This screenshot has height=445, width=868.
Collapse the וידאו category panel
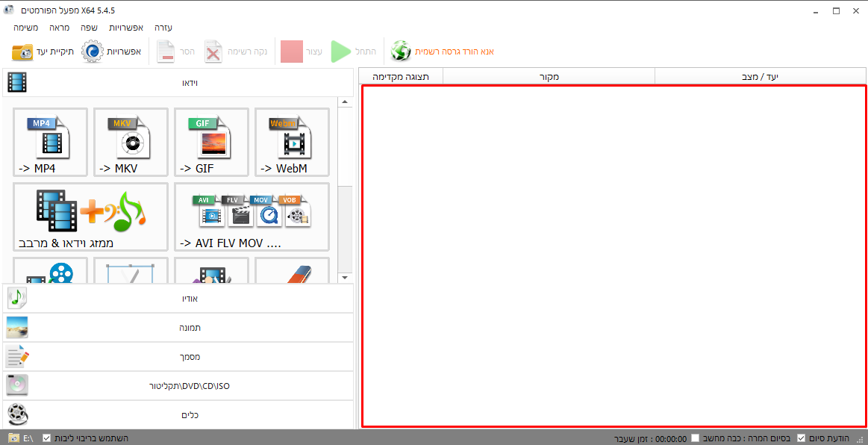coord(178,83)
